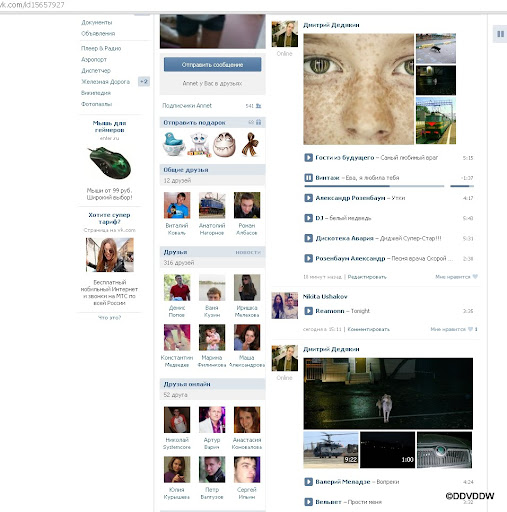Image resolution: width=507 pixels, height=512 pixels.
Task: Play the Валерий Меладзе track
Action: [308, 482]
